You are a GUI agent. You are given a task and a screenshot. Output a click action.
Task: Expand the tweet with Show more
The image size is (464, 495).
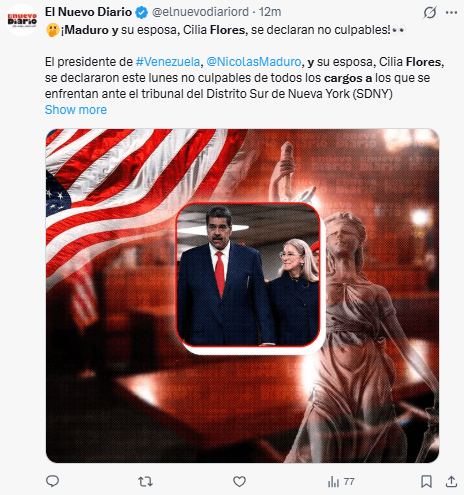point(76,110)
